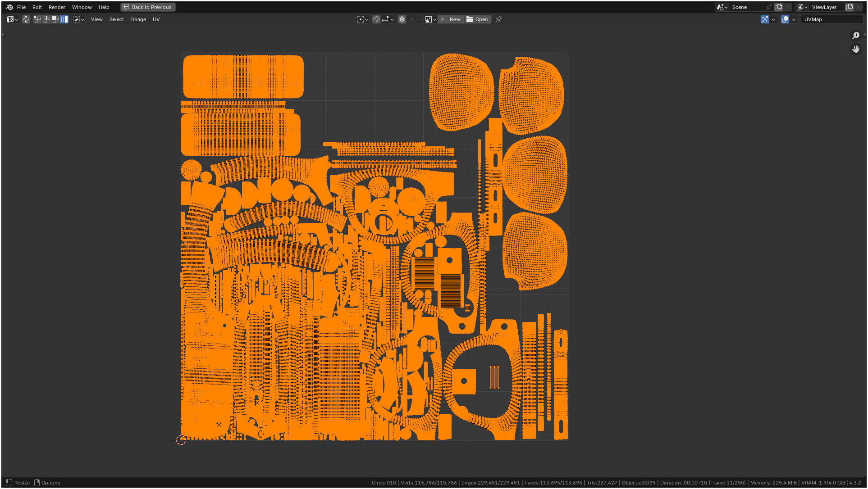This screenshot has width=868, height=489.
Task: Click the new scene duplicate icon
Action: (779, 7)
